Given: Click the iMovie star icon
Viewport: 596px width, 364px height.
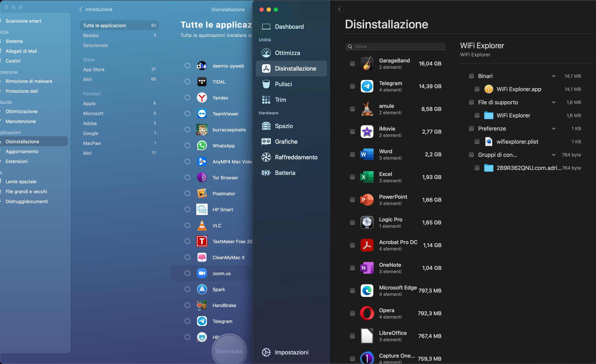Looking at the screenshot, I should pyautogui.click(x=367, y=131).
